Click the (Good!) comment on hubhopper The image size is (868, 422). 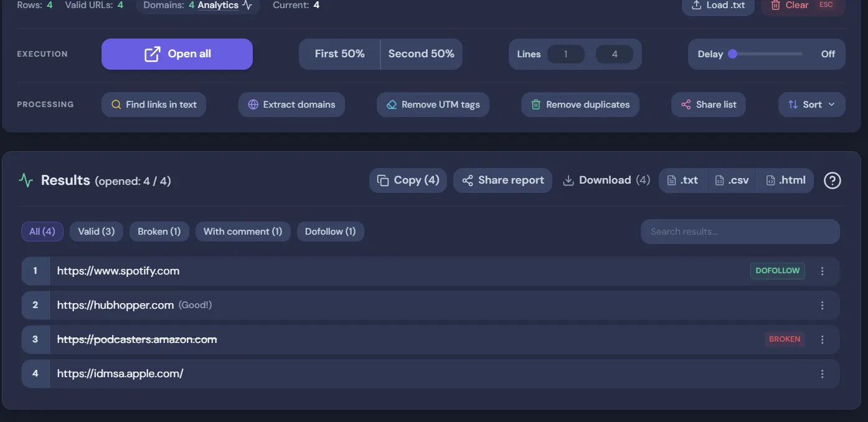click(x=196, y=305)
